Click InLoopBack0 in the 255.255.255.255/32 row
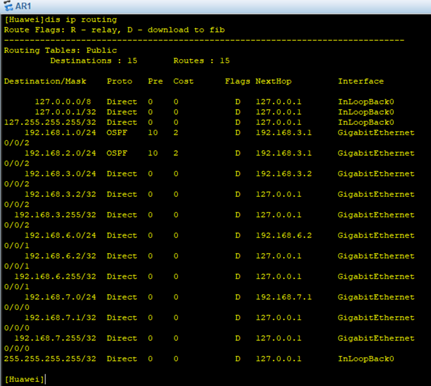The image size is (431, 386). [366, 359]
